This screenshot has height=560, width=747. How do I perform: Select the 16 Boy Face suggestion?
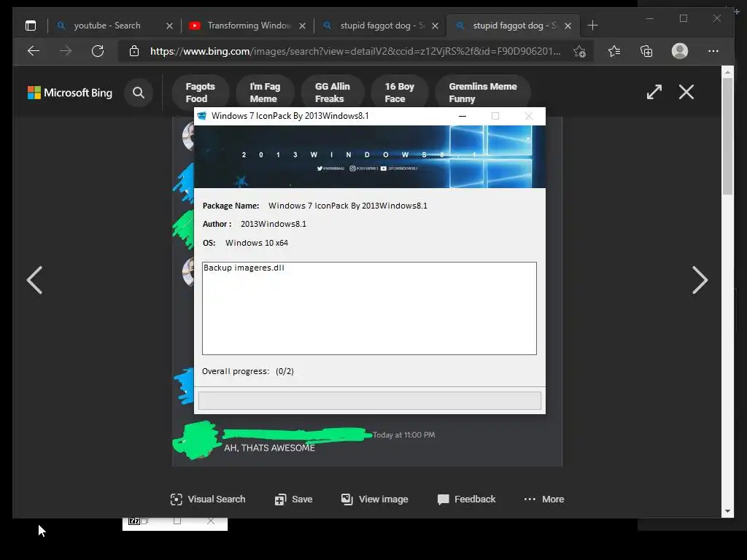pos(399,93)
